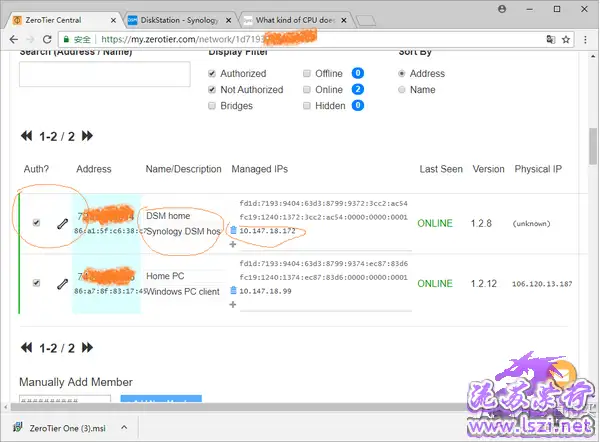The image size is (600, 442).
Task: Toggle the Not Authorized filter checkbox
Action: pos(212,90)
